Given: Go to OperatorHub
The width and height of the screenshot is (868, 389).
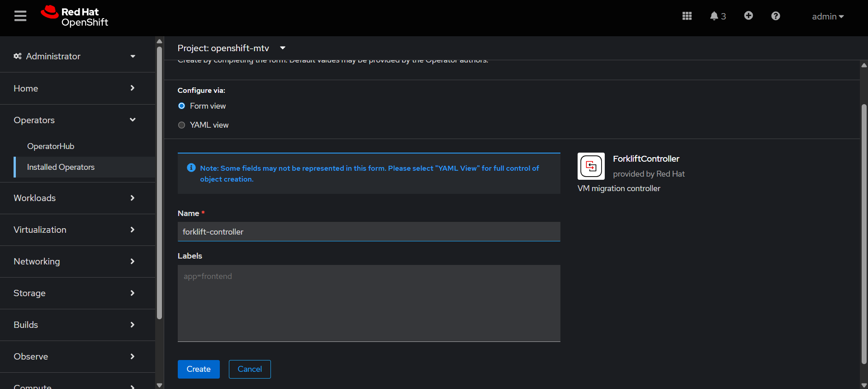Looking at the screenshot, I should 51,146.
